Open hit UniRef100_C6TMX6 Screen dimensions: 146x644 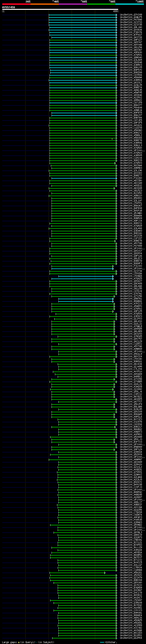(x=131, y=75)
